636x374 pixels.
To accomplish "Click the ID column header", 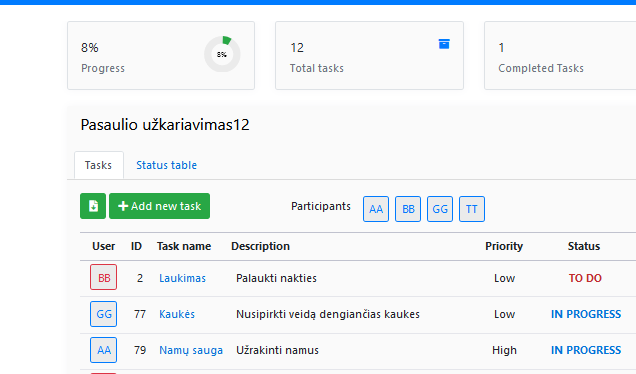I will pyautogui.click(x=136, y=246).
